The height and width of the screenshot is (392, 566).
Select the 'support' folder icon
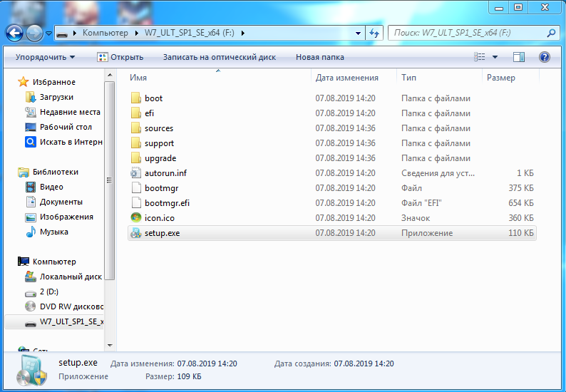click(135, 143)
